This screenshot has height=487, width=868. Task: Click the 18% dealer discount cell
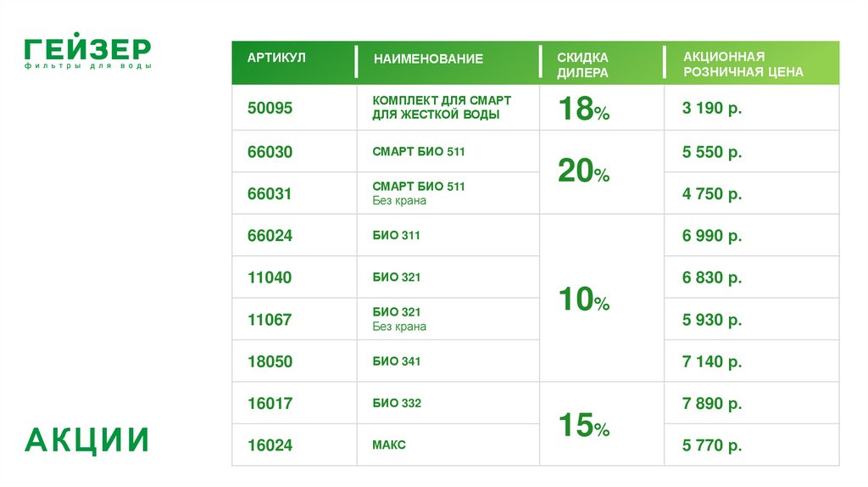tap(583, 109)
